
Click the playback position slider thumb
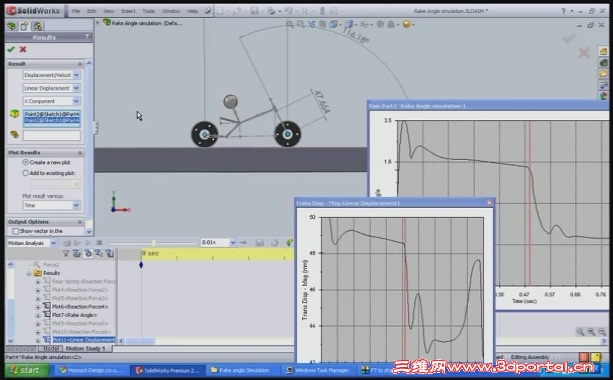tap(154, 243)
